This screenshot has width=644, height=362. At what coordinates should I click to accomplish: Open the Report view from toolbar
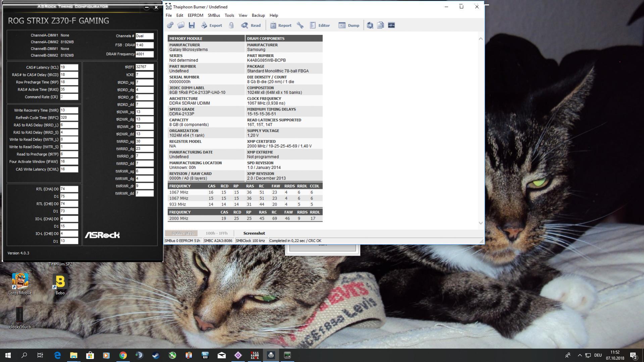coord(281,25)
